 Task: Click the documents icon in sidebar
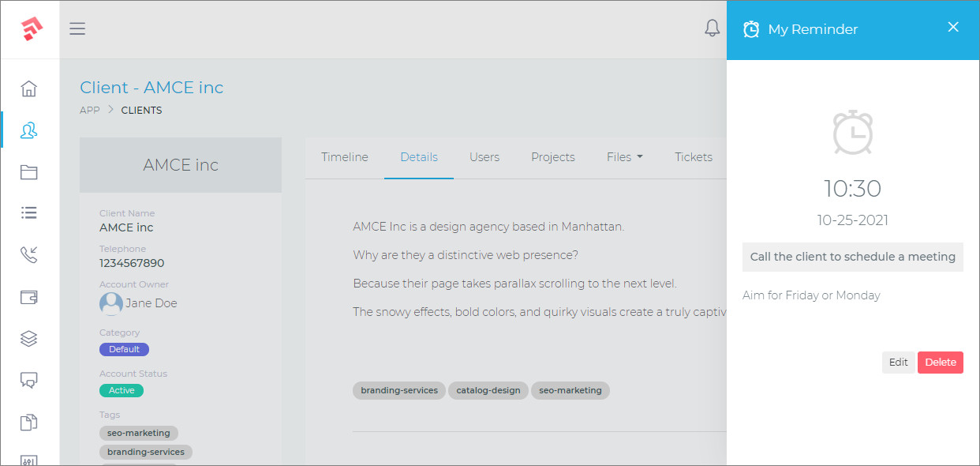click(29, 422)
